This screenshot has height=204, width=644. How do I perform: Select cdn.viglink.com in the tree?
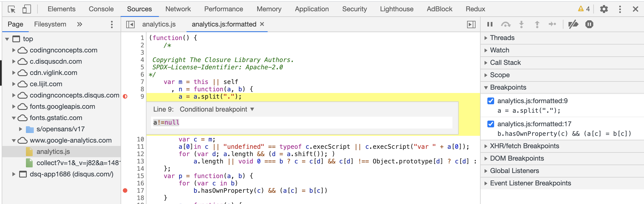[x=54, y=73]
